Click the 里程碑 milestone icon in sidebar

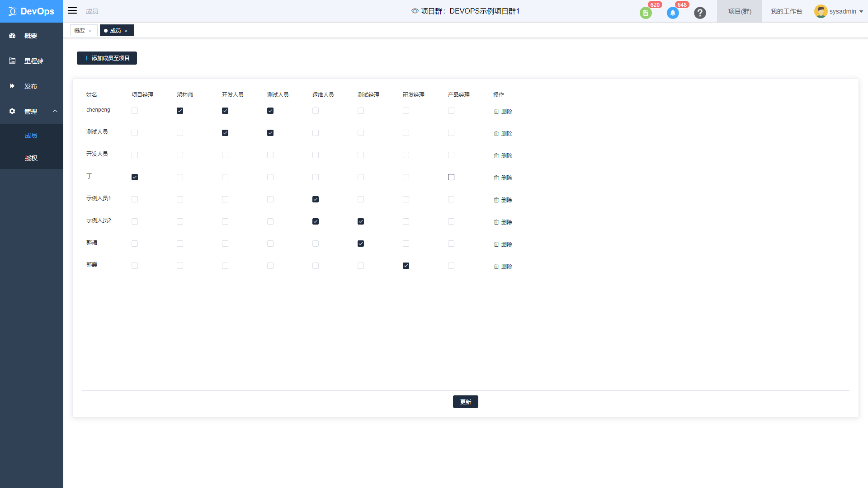pyautogui.click(x=12, y=61)
